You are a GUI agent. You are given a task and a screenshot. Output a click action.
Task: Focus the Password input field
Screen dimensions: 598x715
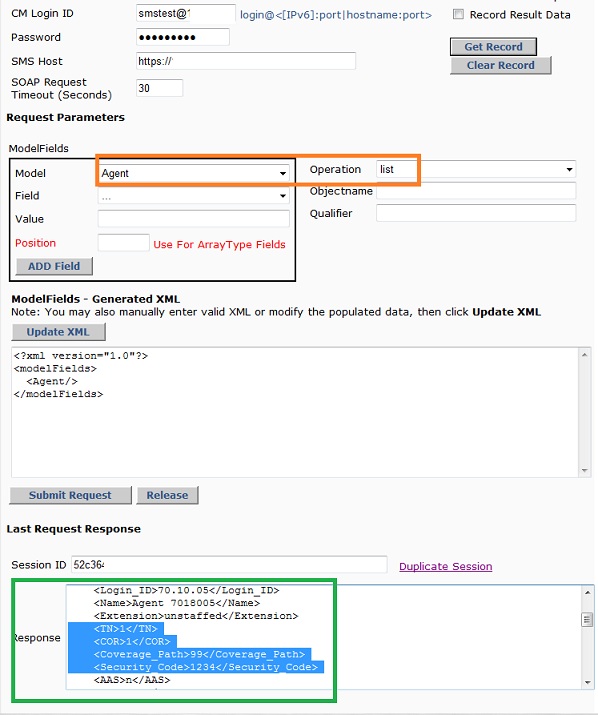tap(182, 37)
